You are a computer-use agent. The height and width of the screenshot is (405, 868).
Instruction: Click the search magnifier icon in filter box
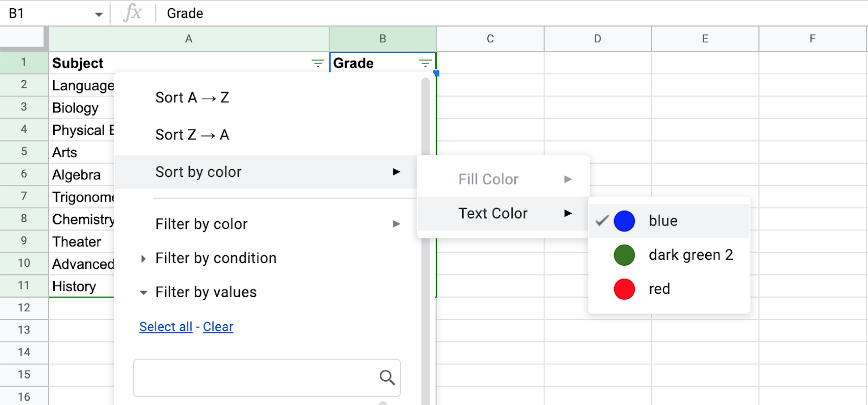387,377
